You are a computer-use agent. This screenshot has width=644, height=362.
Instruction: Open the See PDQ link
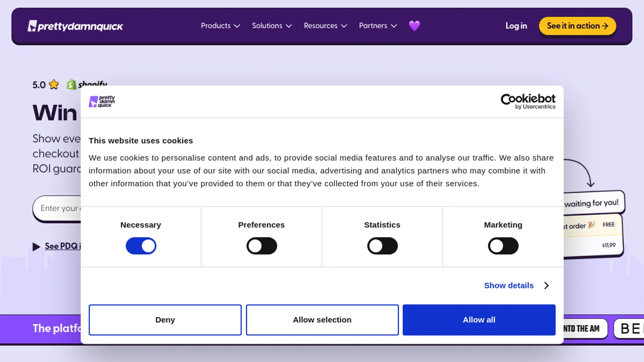coord(62,246)
